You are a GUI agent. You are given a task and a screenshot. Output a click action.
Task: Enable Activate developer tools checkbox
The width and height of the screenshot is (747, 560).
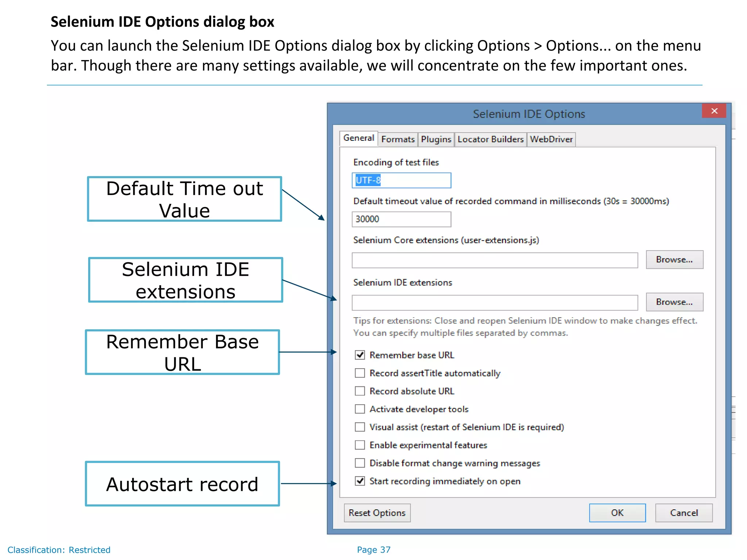tap(360, 409)
